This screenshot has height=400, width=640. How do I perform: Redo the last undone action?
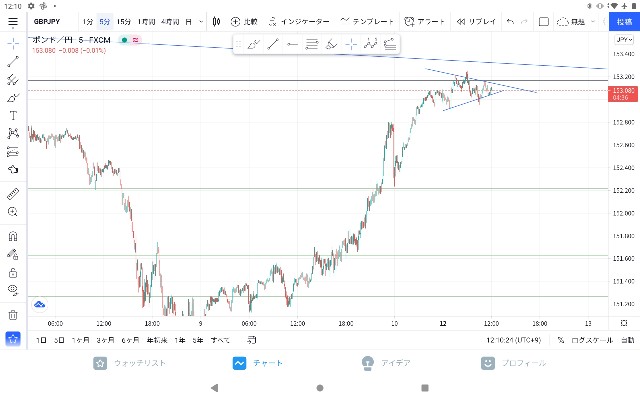tap(524, 22)
